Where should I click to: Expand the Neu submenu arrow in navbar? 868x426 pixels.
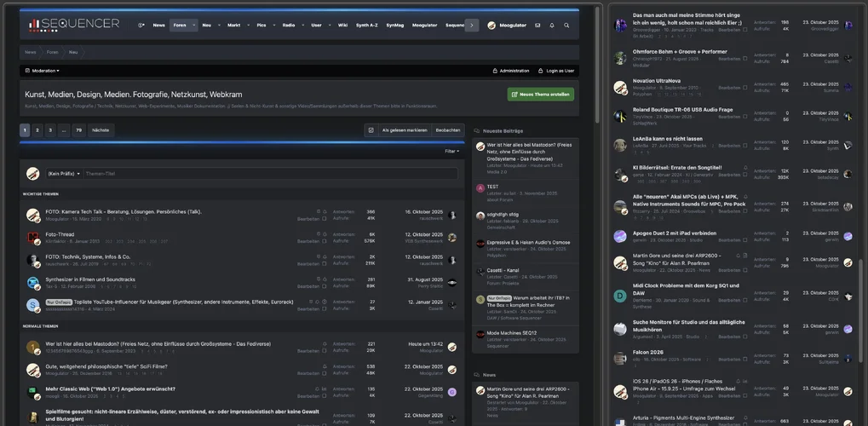(x=219, y=26)
